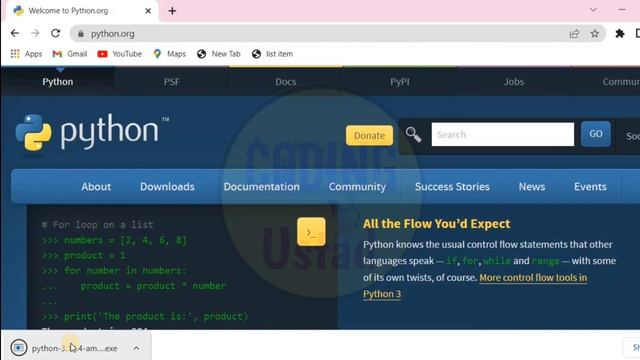The width and height of the screenshot is (640, 360).
Task: Open the YouTube bookmark
Action: [120, 54]
